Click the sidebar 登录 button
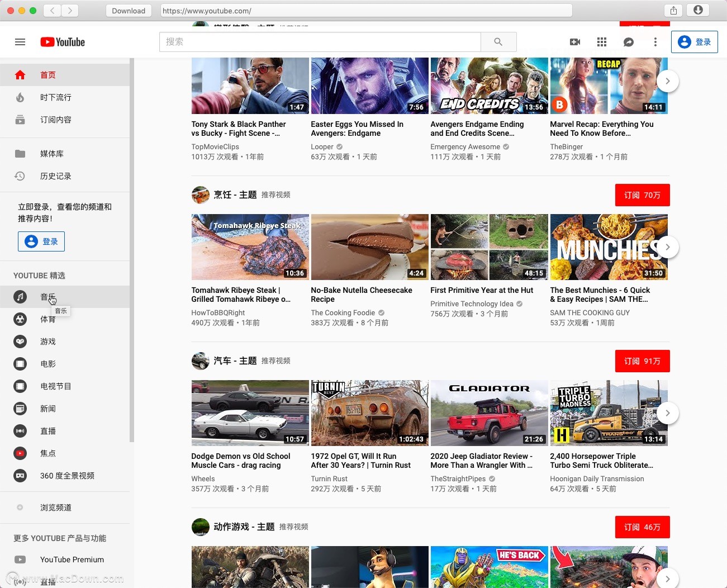The image size is (727, 588). pyautogui.click(x=41, y=241)
